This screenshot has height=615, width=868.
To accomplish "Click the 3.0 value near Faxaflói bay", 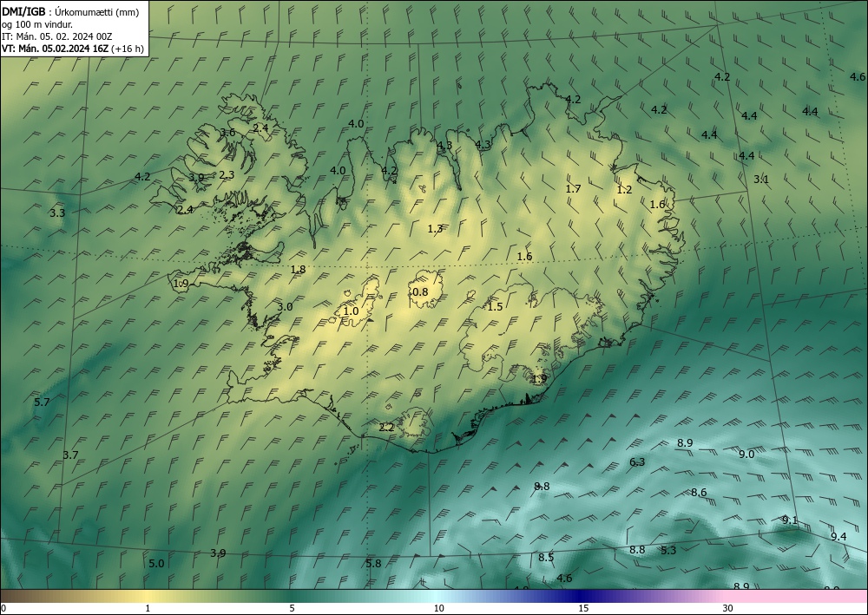I will click(285, 307).
